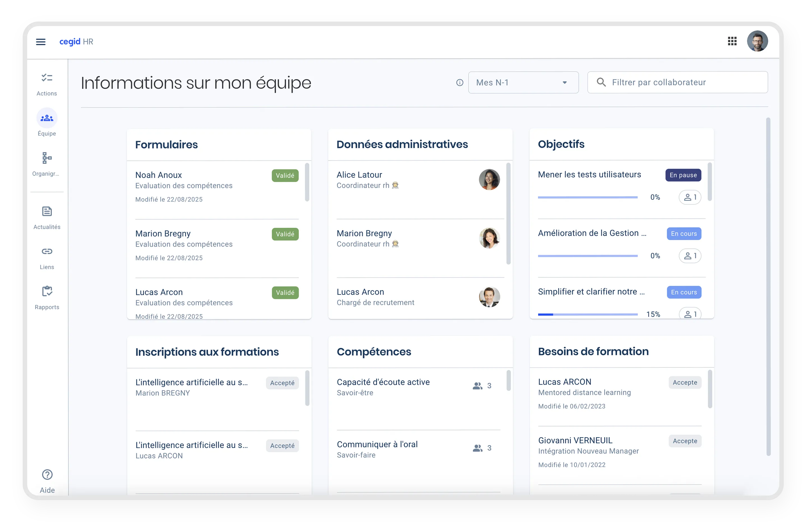807x532 pixels.
Task: Open user profile avatar menu
Action: click(757, 41)
